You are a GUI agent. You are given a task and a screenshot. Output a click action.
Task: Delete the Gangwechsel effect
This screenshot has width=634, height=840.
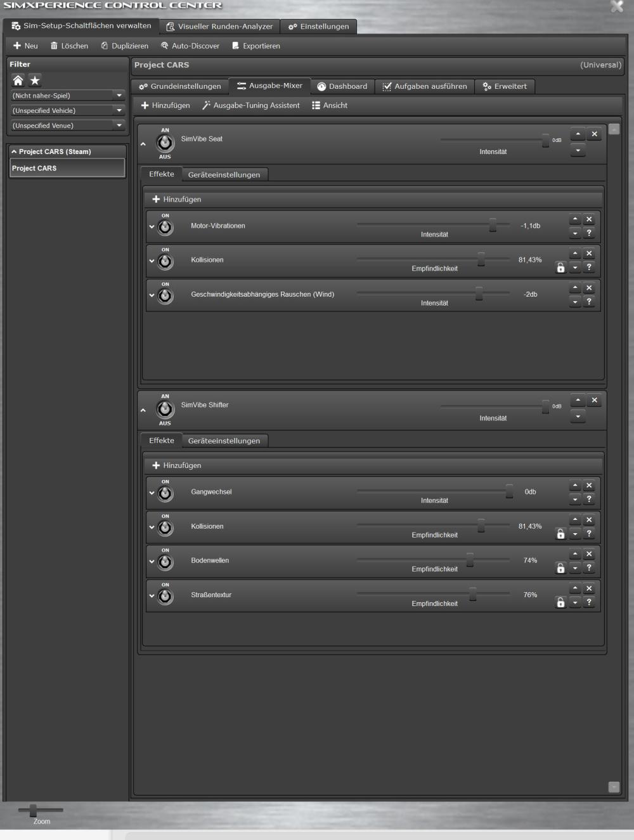(589, 486)
